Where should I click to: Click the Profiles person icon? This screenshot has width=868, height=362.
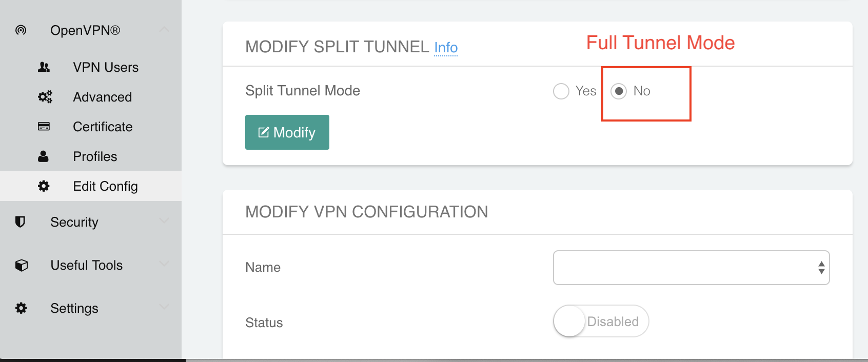point(44,156)
